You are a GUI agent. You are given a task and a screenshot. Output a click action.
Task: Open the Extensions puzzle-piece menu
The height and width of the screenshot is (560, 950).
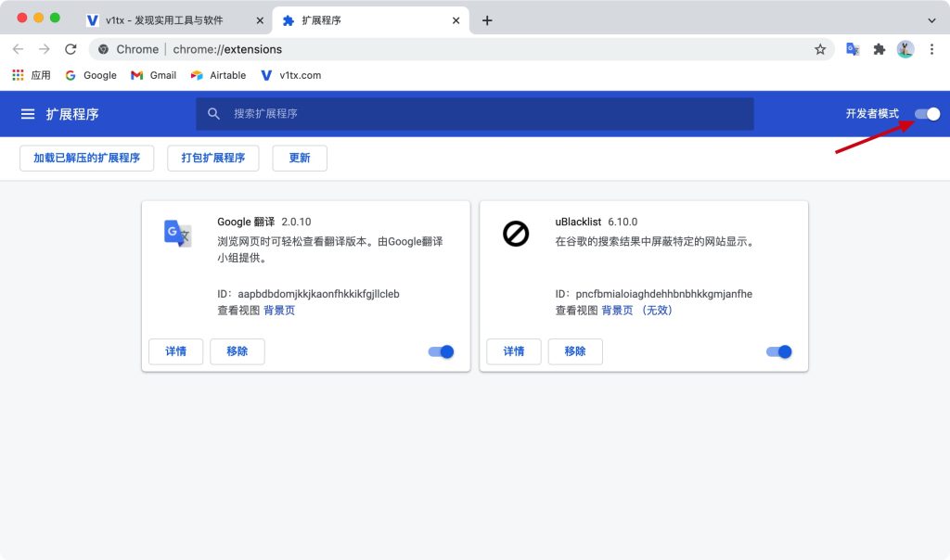point(879,50)
